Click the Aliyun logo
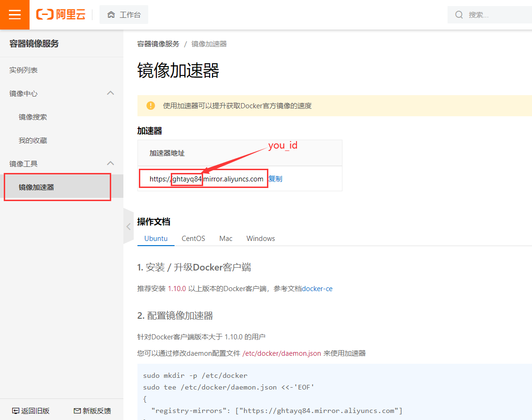Viewport: 532px width, 420px height. [61, 15]
